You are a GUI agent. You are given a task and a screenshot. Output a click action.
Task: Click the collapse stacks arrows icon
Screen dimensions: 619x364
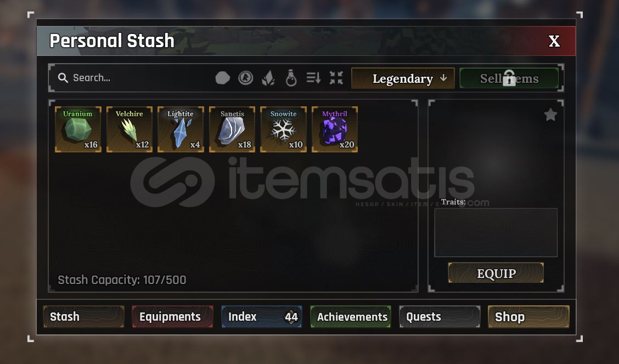[x=336, y=78]
